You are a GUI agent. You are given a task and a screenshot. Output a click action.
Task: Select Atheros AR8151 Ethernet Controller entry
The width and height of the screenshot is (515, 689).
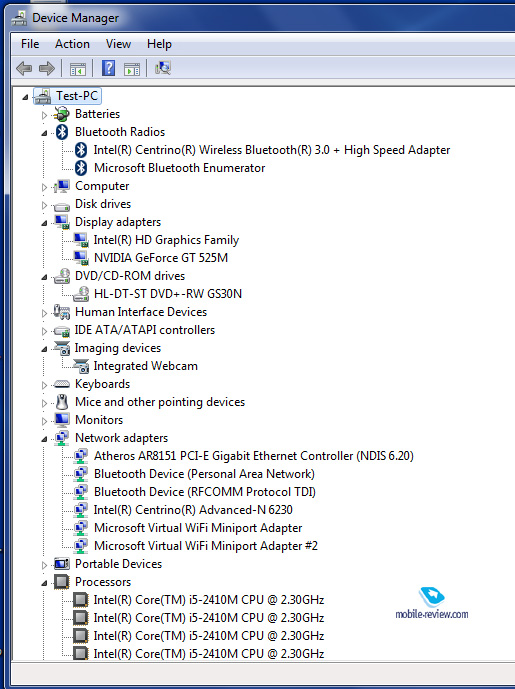(254, 456)
